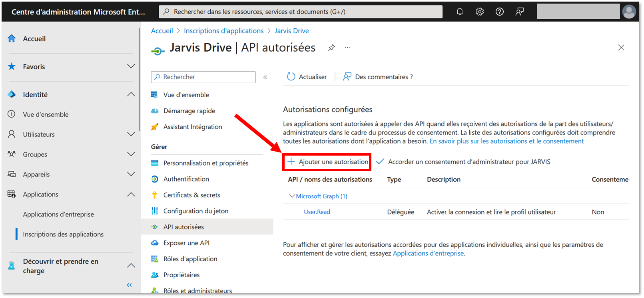Open the user account avatar

(629, 12)
